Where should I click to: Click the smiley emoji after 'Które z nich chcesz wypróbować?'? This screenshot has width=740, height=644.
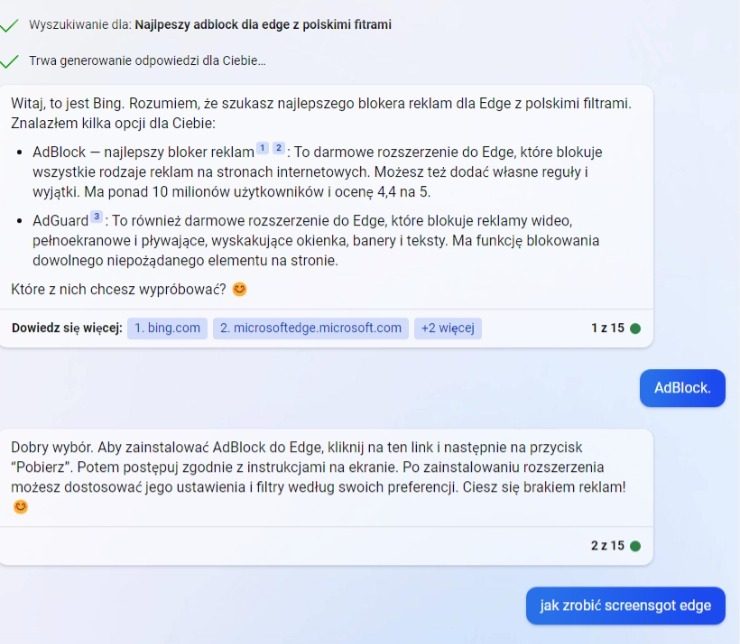click(x=240, y=289)
